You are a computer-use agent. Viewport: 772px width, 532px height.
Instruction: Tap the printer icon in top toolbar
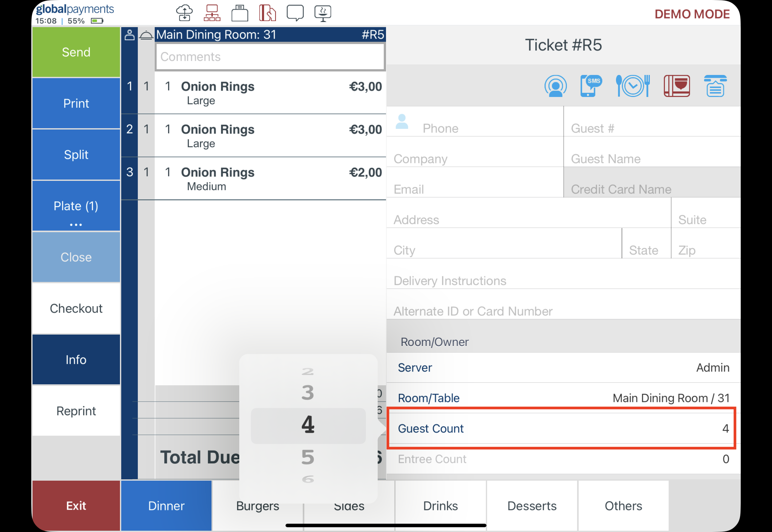click(x=240, y=13)
